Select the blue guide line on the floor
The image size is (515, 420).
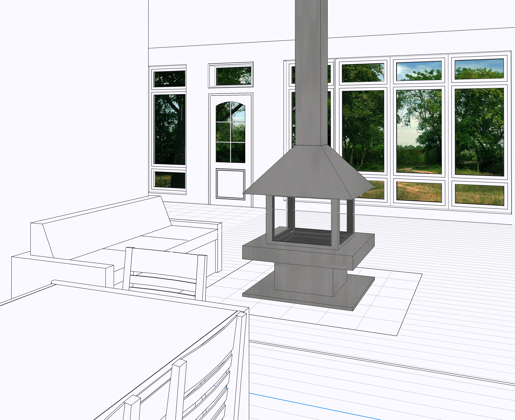(x=315, y=406)
